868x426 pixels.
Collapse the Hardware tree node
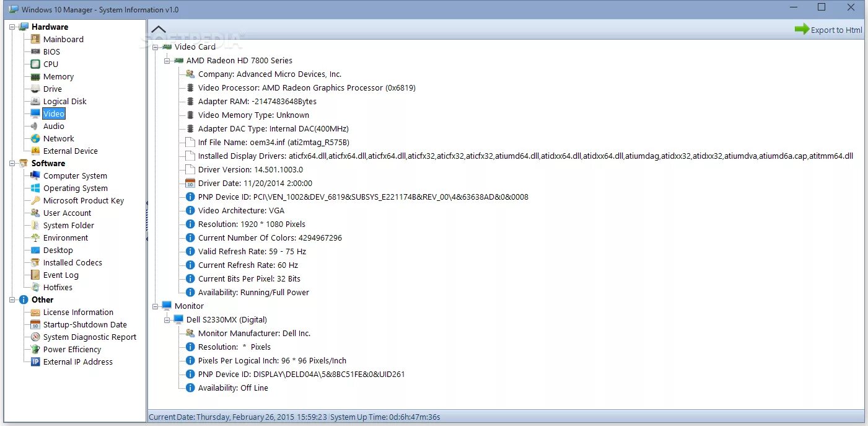pos(12,27)
